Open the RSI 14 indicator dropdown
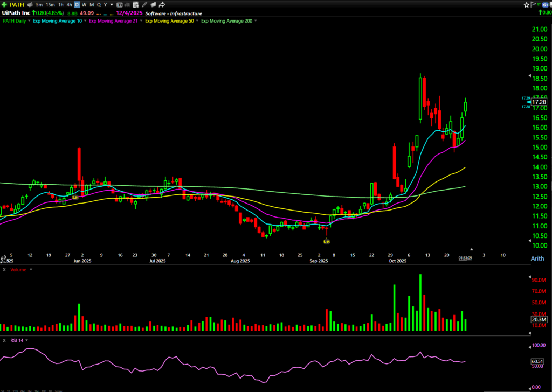 coord(27,340)
